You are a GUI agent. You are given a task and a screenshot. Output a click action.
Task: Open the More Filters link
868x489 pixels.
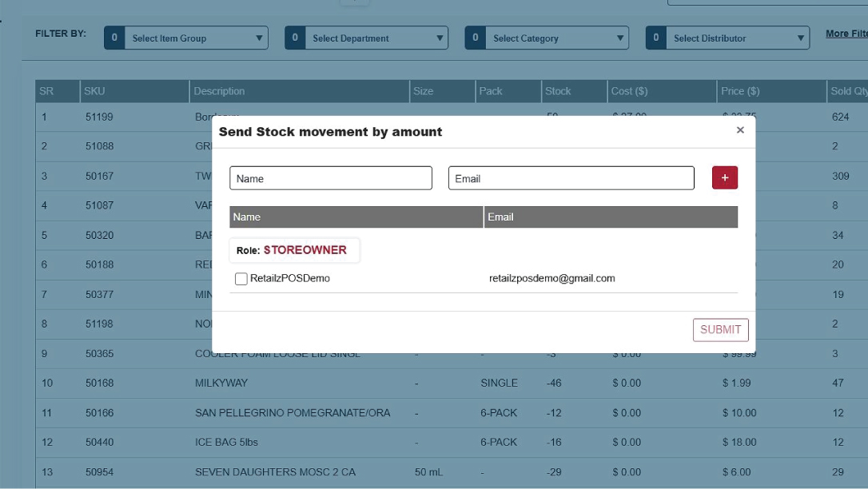[846, 34]
